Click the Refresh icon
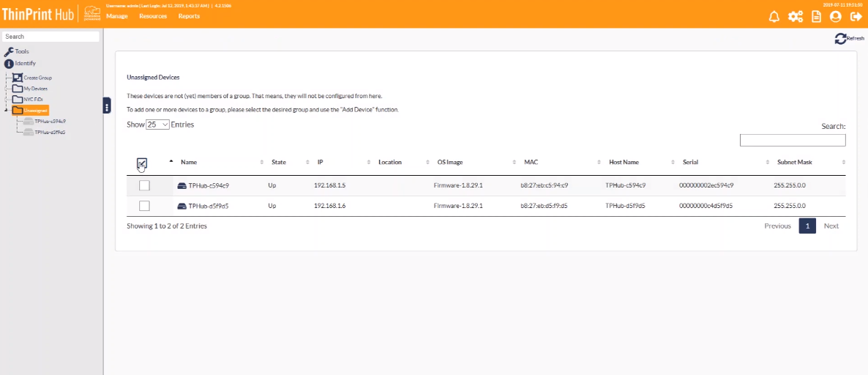Screen dimensions: 868x375 [x=840, y=38]
